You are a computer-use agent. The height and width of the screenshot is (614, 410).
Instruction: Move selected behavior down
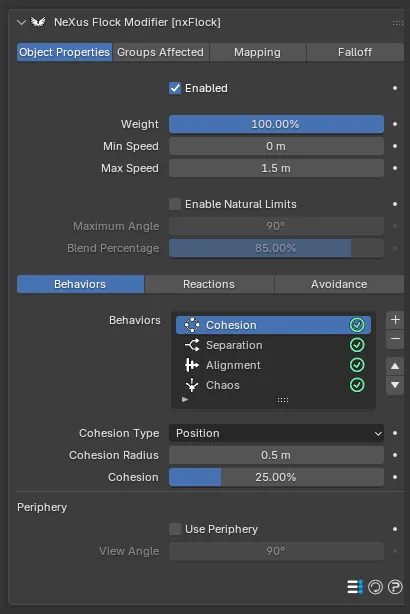coord(395,385)
